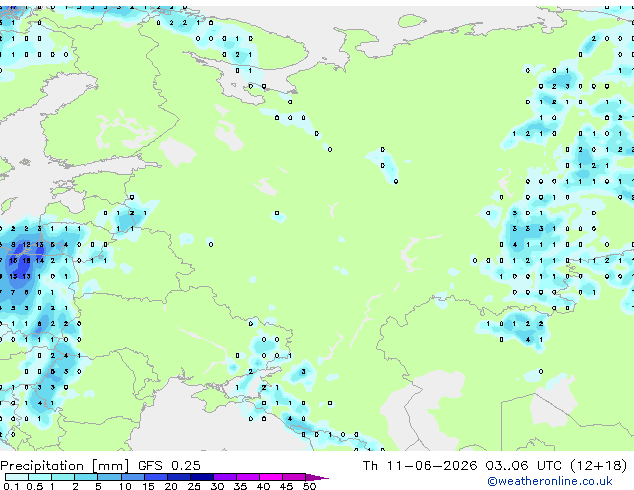Click the '30' legend scale label
The image size is (634, 490).
217,486
